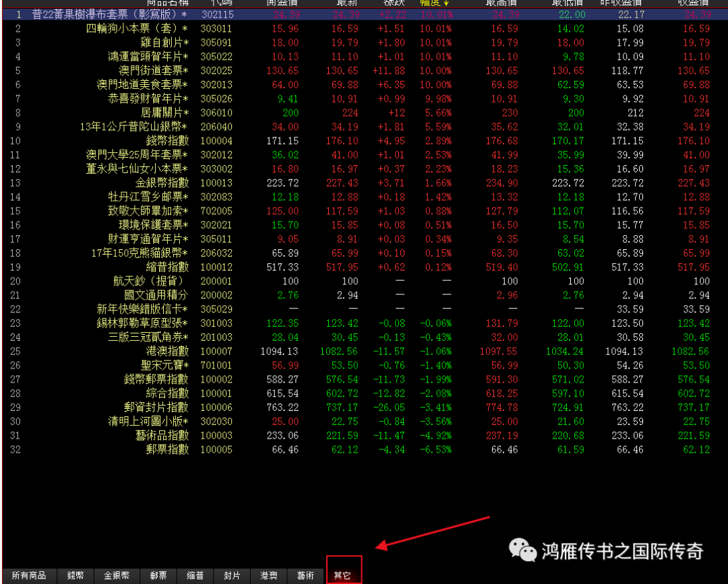This screenshot has height=584, width=728.
Task: Select code cell 100007
Action: pos(216,351)
